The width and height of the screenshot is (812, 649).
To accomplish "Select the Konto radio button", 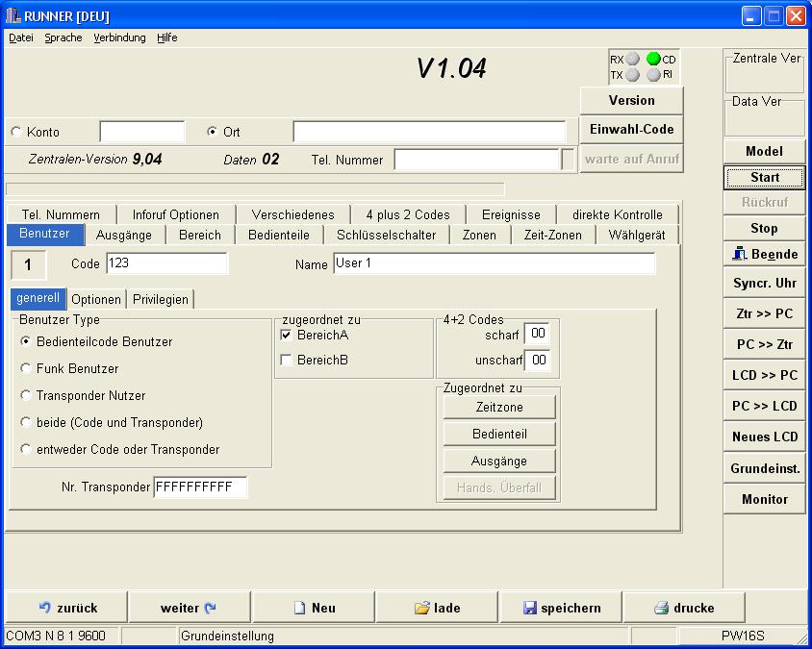I will coord(16,132).
